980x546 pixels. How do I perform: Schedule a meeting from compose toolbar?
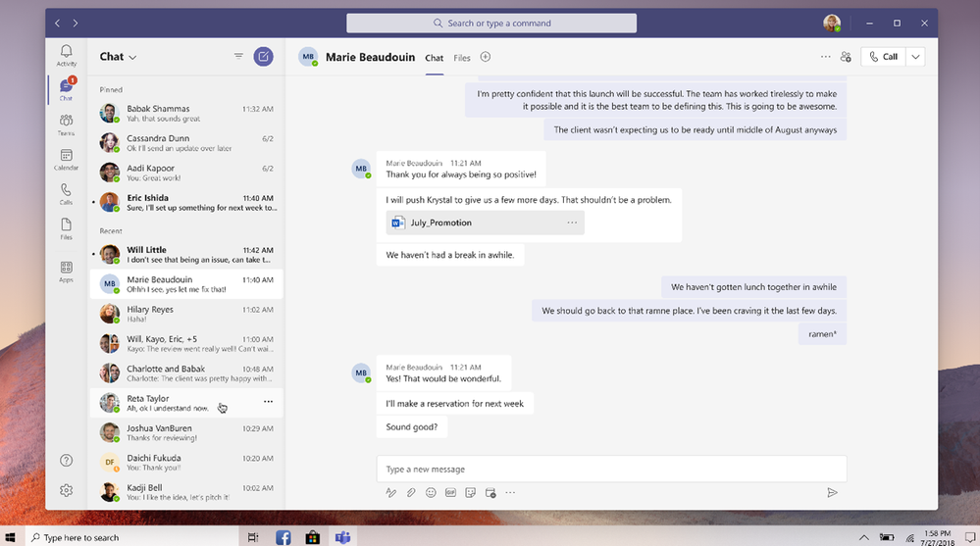pyautogui.click(x=490, y=493)
